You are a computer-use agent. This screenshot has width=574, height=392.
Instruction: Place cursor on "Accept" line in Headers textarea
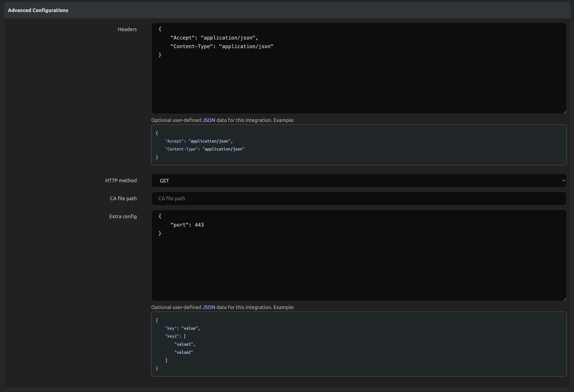(x=214, y=38)
